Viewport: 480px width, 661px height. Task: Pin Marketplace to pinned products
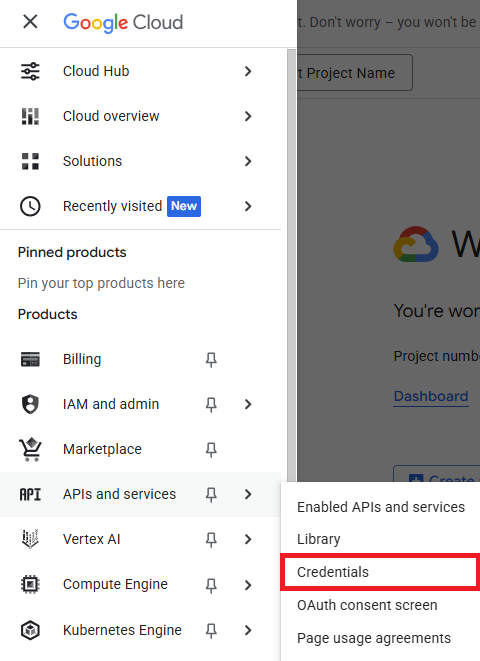(x=211, y=449)
